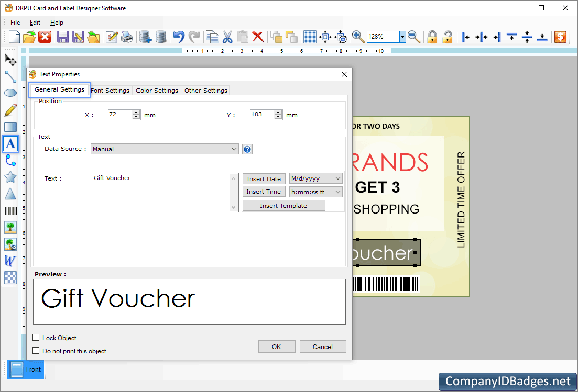Viewport: 578px width, 392px height.
Task: Undo the last action
Action: pos(179,37)
